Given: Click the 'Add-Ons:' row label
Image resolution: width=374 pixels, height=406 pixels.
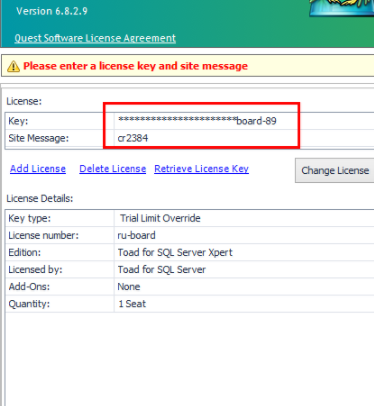Looking at the screenshot, I should click(x=29, y=287).
